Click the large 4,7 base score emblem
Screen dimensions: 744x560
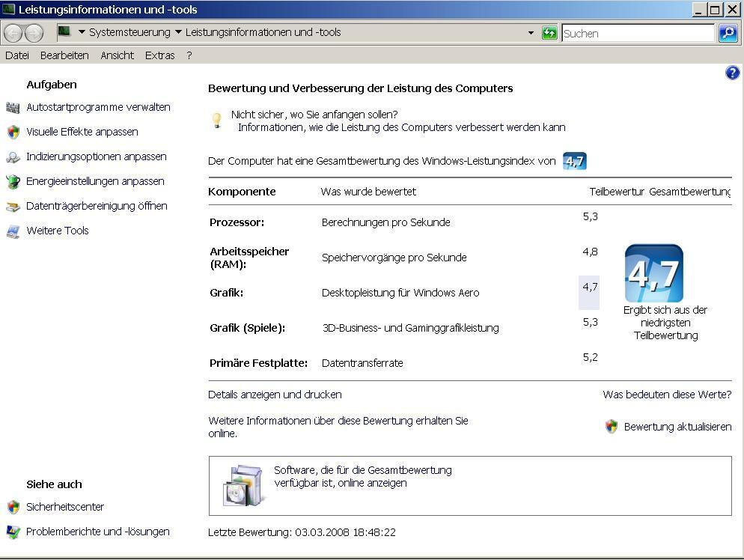coord(654,273)
